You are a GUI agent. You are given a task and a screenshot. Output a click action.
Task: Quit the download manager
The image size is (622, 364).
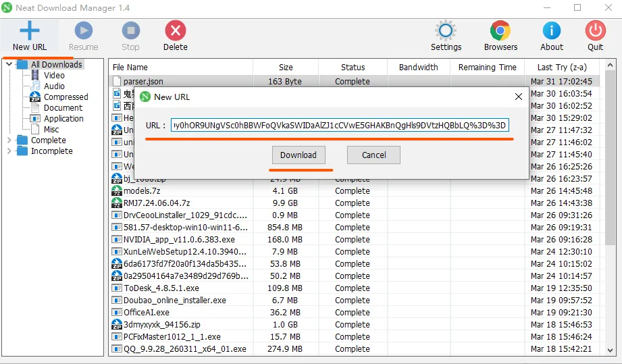(x=595, y=36)
